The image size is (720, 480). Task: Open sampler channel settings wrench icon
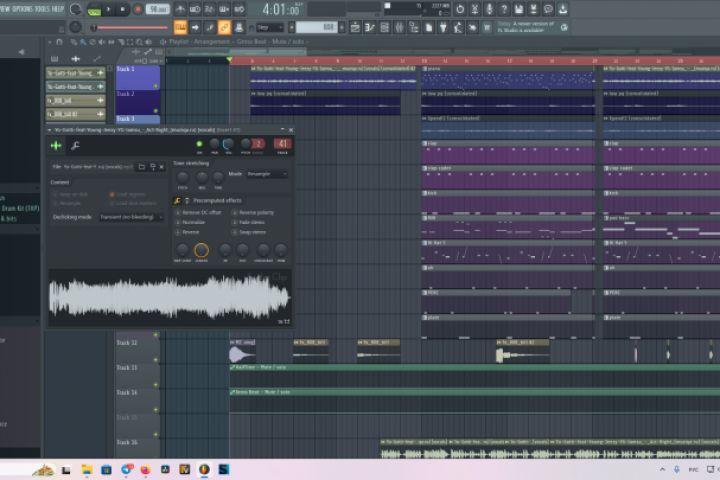[75, 146]
